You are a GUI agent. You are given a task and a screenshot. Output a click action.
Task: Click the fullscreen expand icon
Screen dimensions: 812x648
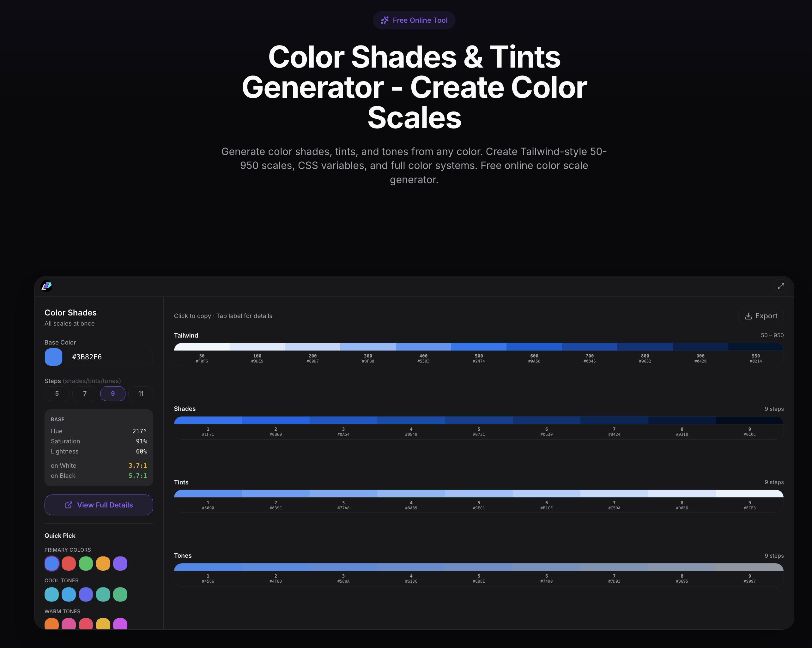point(781,286)
